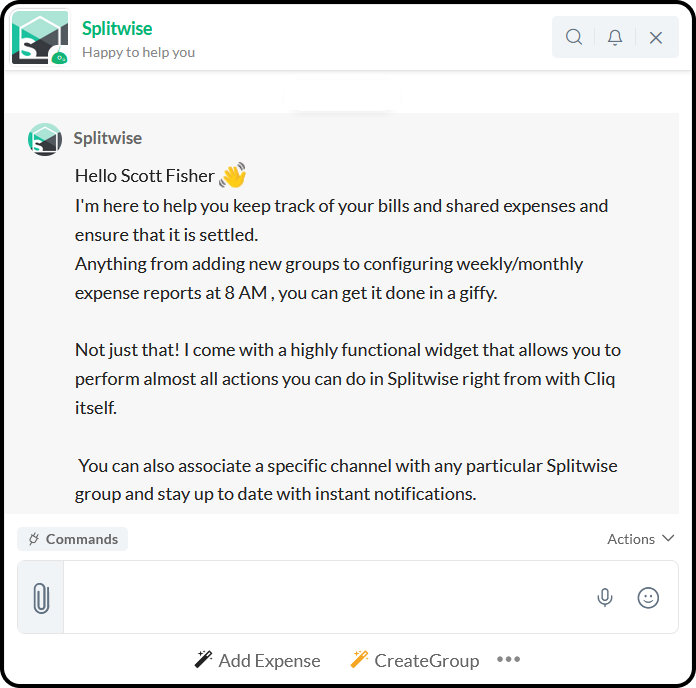Attach a file using the paperclip icon

[x=41, y=597]
